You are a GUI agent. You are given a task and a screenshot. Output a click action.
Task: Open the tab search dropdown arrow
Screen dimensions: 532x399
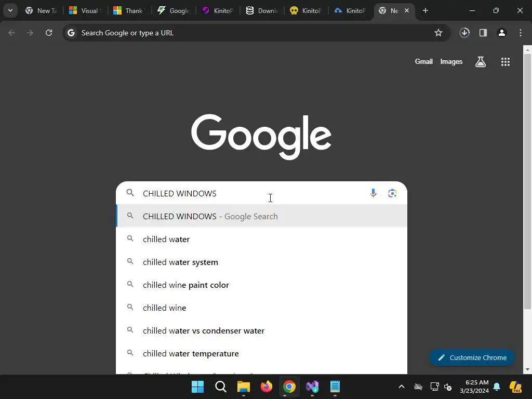(x=10, y=10)
